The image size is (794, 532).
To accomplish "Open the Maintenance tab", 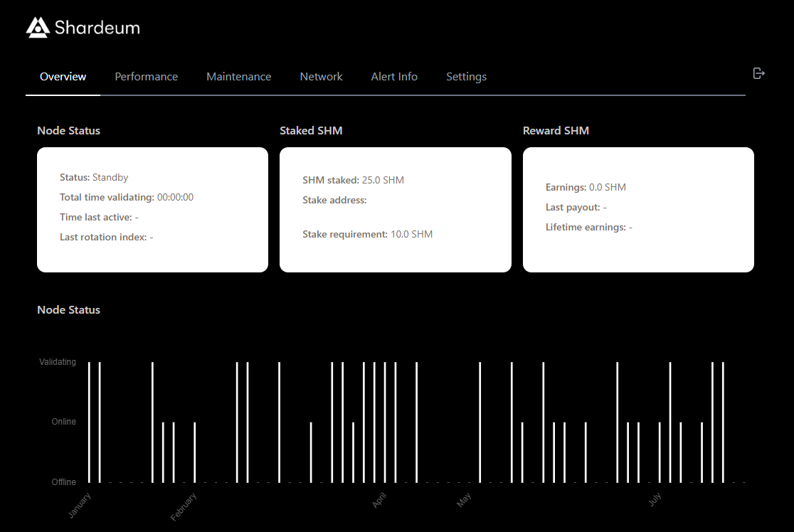I will [238, 76].
